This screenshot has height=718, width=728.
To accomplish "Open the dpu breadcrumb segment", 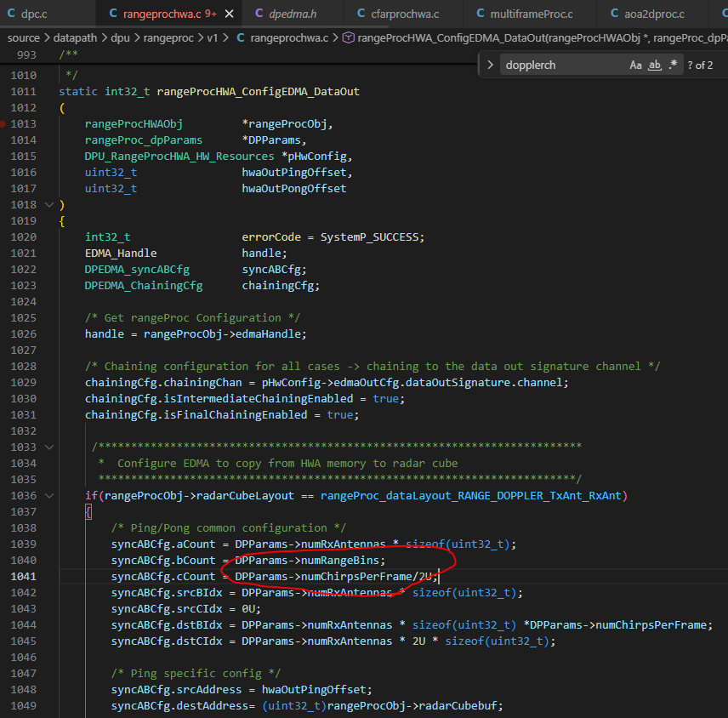I will (120, 38).
